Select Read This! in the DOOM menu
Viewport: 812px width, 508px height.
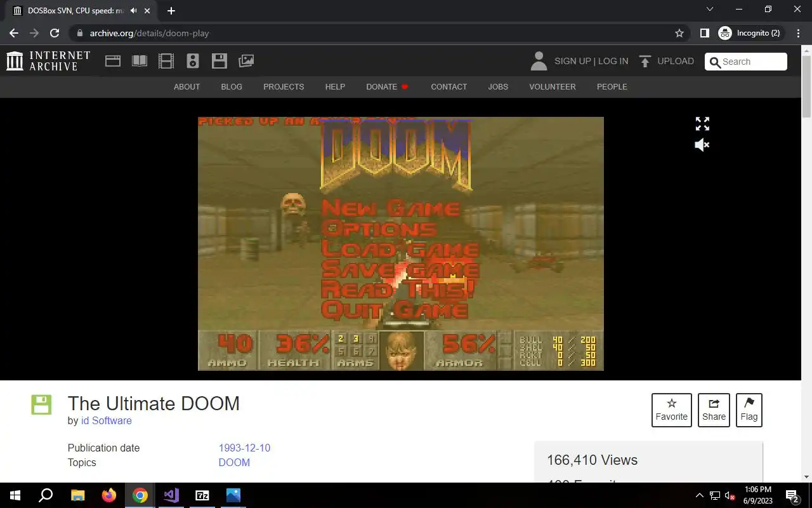(398, 290)
